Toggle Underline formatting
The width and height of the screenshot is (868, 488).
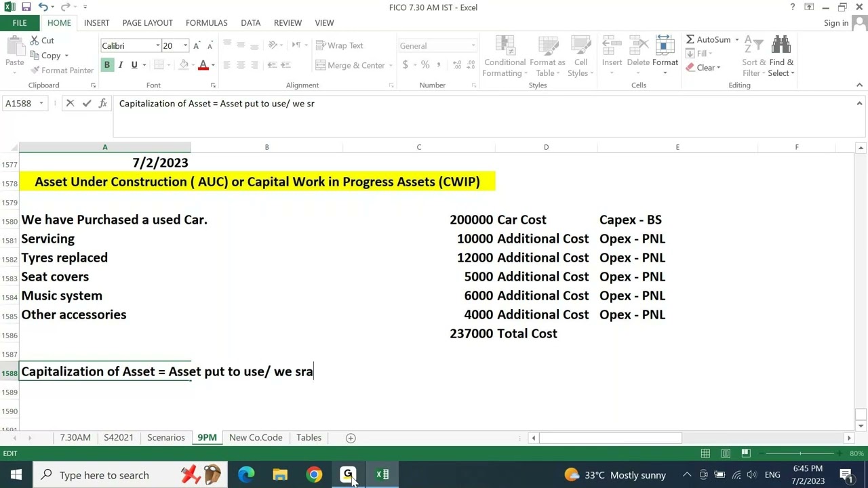(134, 65)
